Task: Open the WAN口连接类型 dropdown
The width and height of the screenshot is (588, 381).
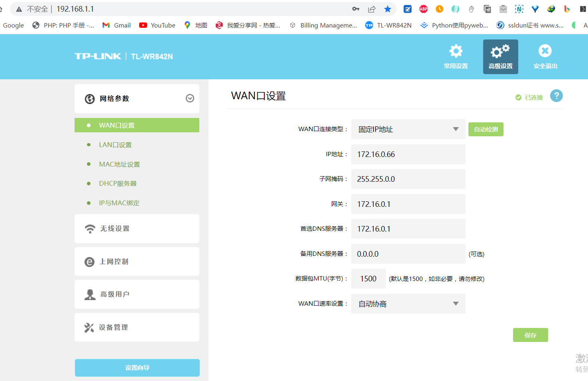Action: (408, 129)
